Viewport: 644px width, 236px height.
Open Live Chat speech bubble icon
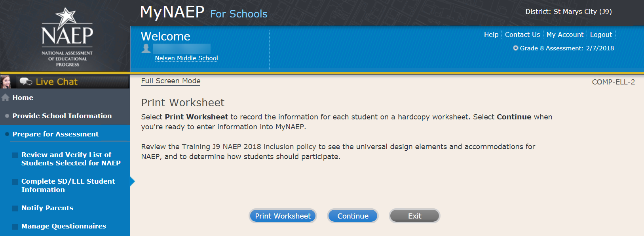coord(26,82)
